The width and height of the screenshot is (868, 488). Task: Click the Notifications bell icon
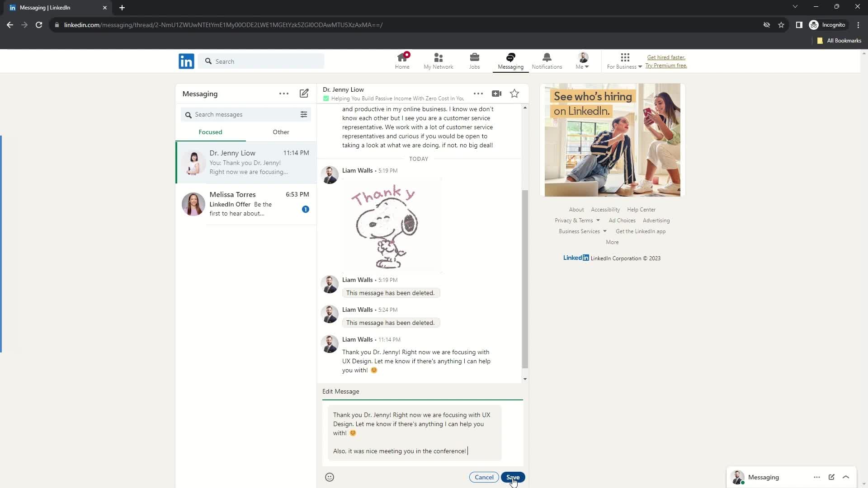547,58
